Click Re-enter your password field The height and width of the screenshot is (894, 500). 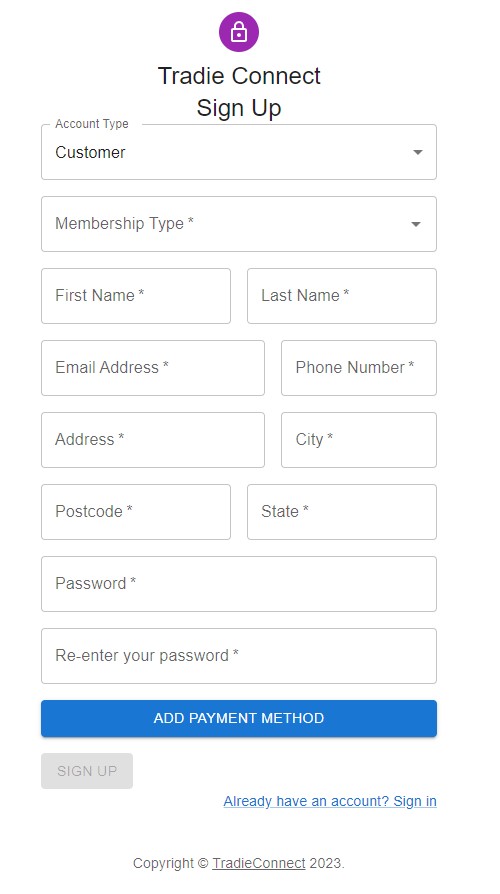(239, 656)
